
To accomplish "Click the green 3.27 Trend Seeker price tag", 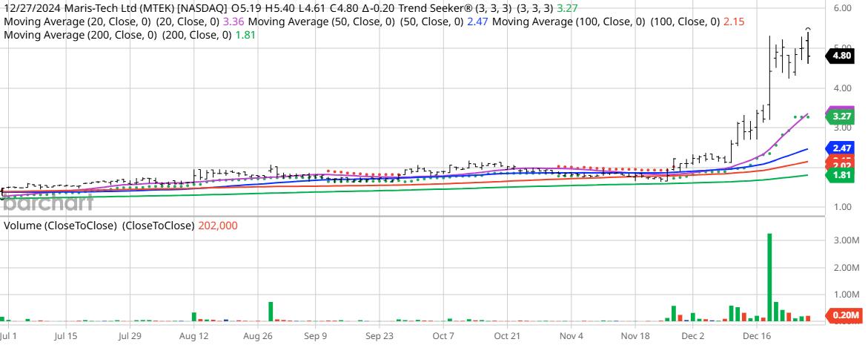I will 841,116.
